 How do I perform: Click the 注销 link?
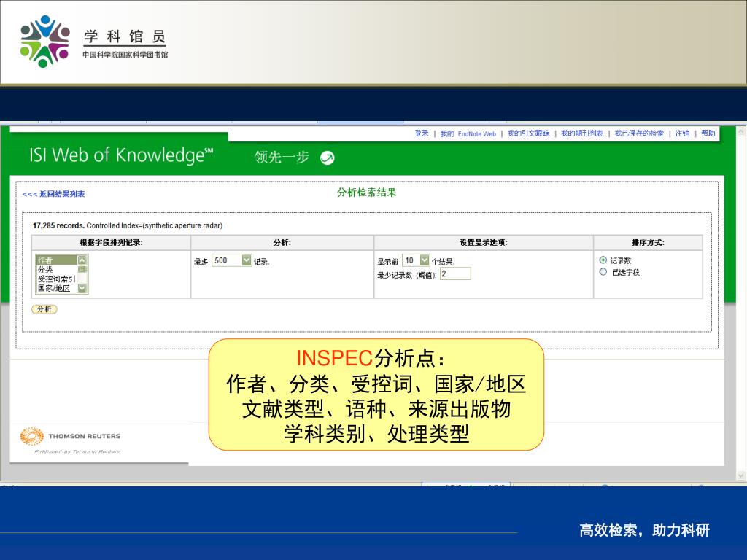click(x=682, y=133)
